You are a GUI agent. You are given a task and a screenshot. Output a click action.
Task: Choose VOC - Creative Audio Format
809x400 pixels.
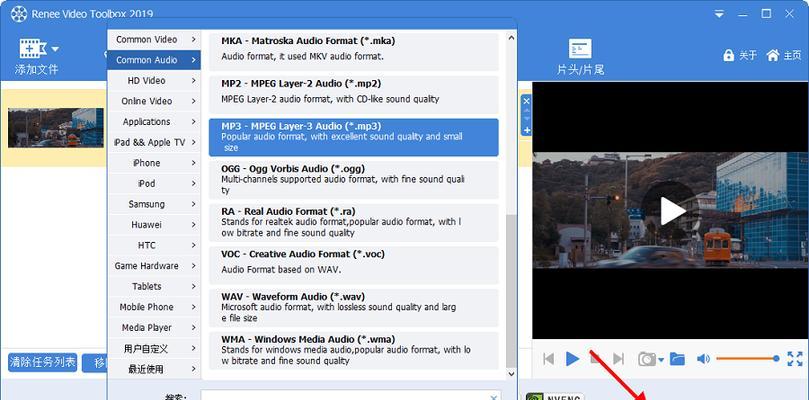tap(353, 265)
